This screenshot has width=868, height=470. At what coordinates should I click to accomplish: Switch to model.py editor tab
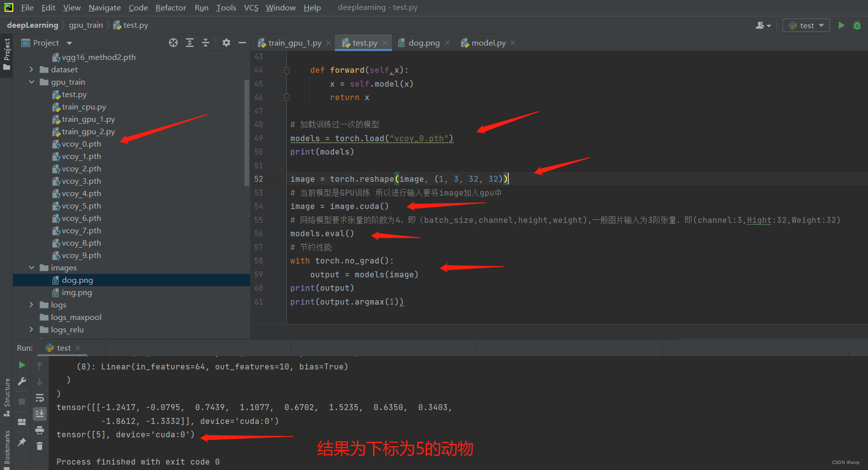click(488, 43)
